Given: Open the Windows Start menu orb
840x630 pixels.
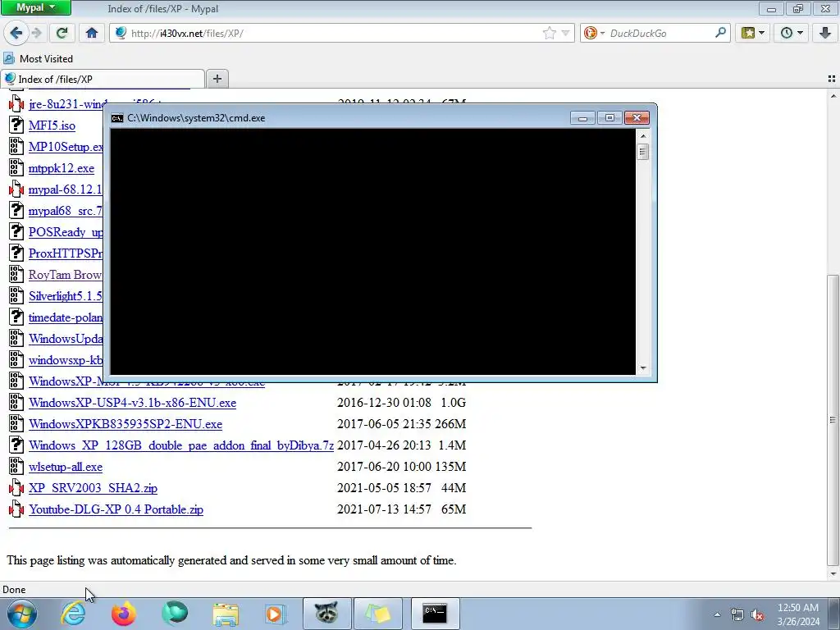Looking at the screenshot, I should coord(21,614).
